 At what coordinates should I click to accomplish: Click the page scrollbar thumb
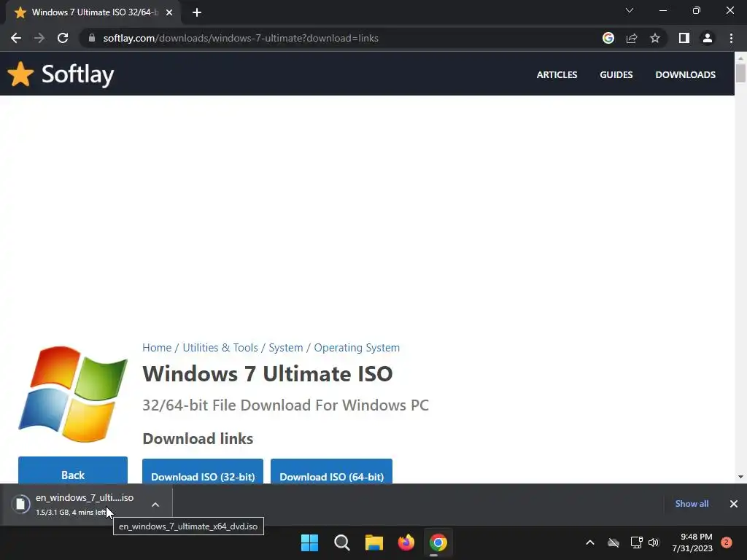point(740,74)
